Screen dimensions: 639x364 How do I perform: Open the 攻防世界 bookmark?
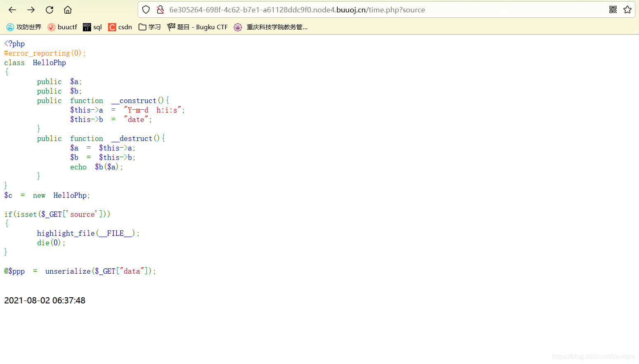click(24, 27)
